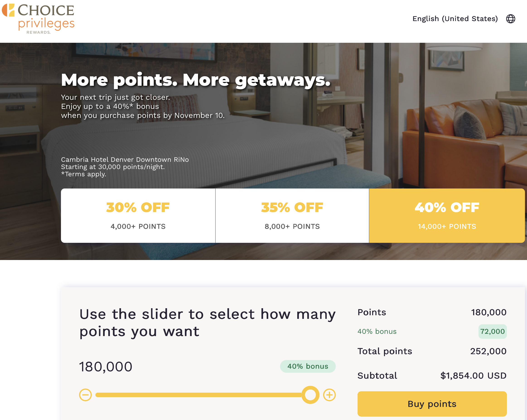The width and height of the screenshot is (527, 420).
Task: Click the 252,000 total points value
Action: tap(488, 351)
